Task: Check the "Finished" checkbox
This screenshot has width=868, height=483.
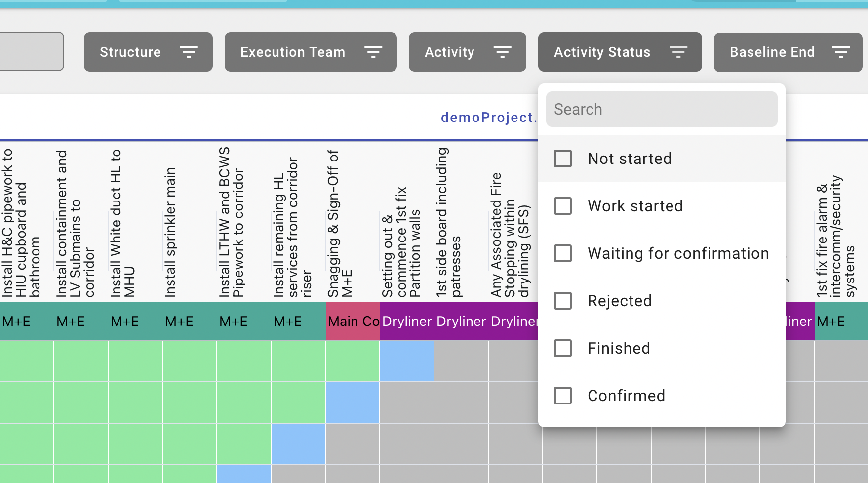Action: (563, 348)
